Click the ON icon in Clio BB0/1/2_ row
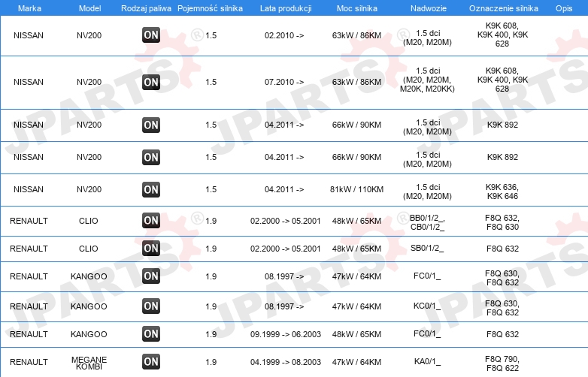Image resolution: width=588 pixels, height=377 pixels. click(x=151, y=221)
